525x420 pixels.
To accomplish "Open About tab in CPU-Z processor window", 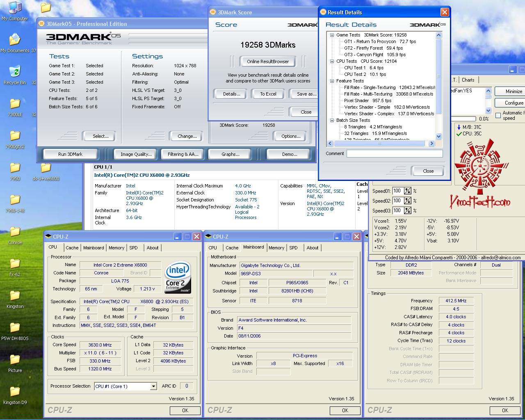I will tap(153, 248).
